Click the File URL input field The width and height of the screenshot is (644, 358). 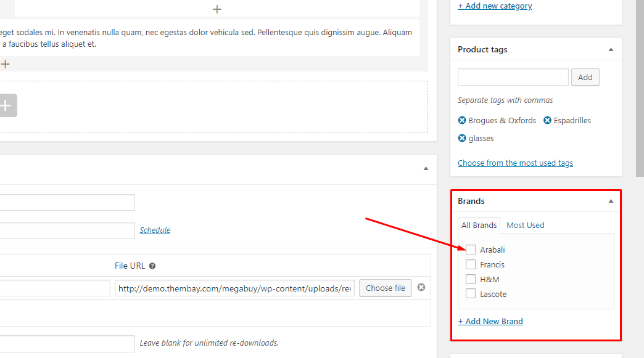(234, 288)
